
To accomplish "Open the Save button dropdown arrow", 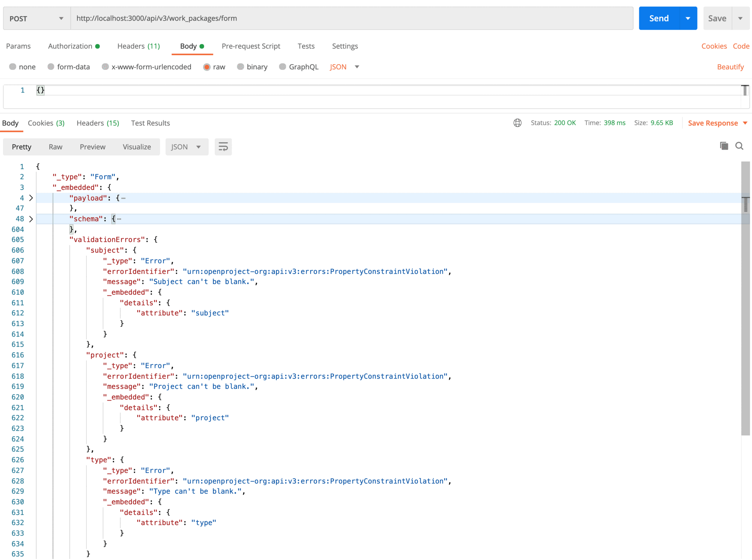I will [740, 18].
